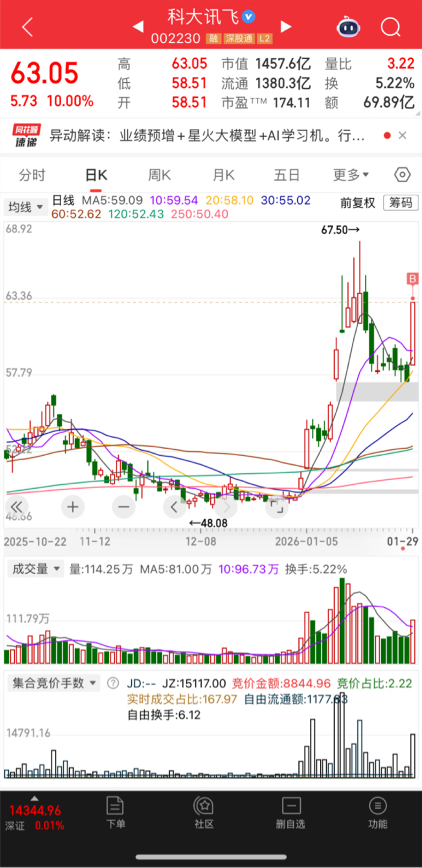Image resolution: width=422 pixels, height=868 pixels.
Task: Tap the stock code 002230
Action: coord(176,38)
